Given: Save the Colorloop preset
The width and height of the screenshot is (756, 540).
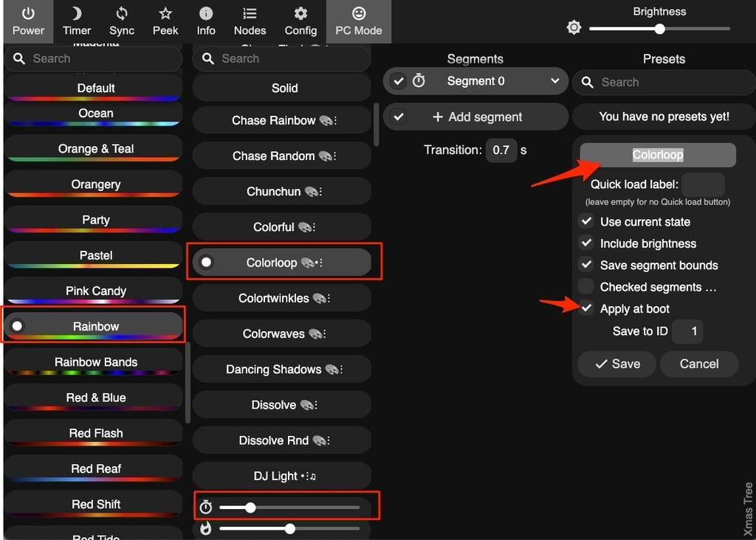Looking at the screenshot, I should point(616,364).
